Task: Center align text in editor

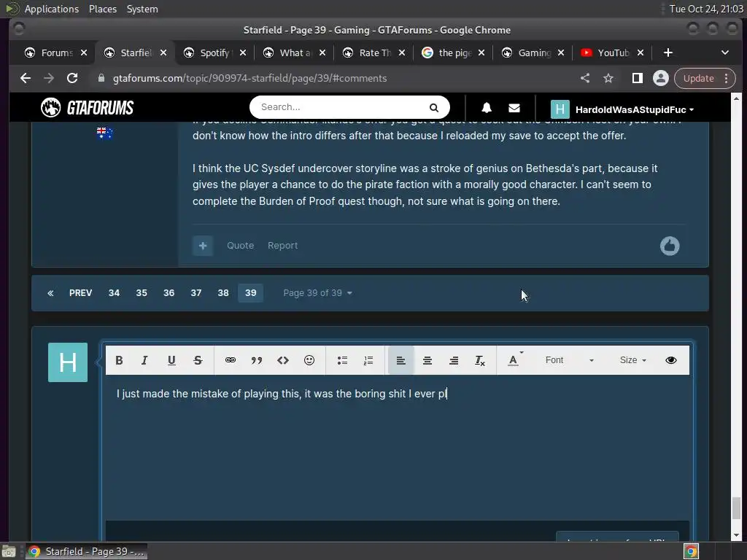Action: (427, 360)
